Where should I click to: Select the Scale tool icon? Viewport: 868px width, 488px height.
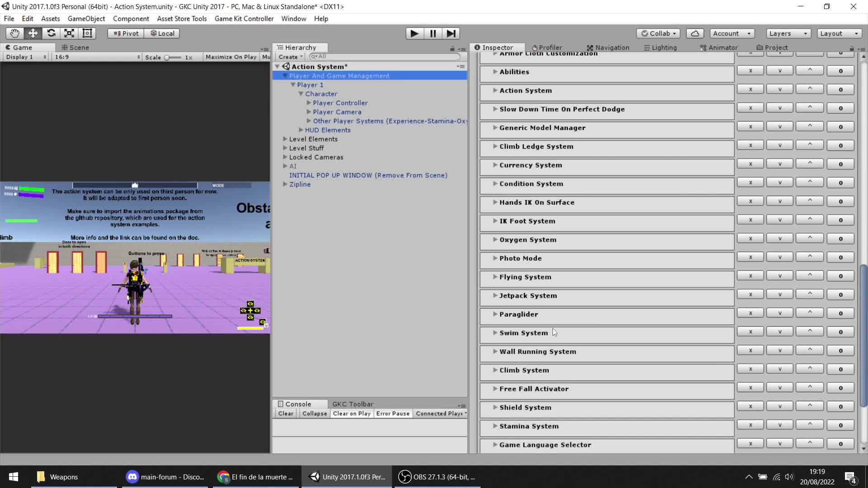click(x=69, y=33)
